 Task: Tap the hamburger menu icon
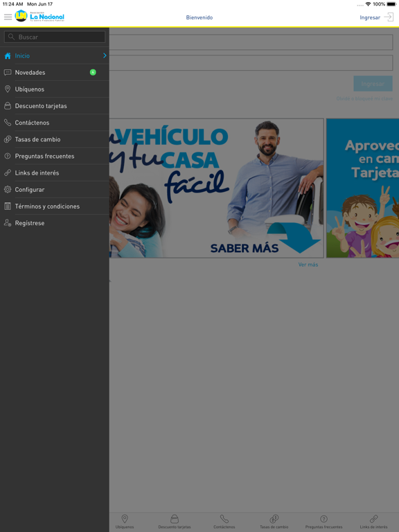pos(8,17)
